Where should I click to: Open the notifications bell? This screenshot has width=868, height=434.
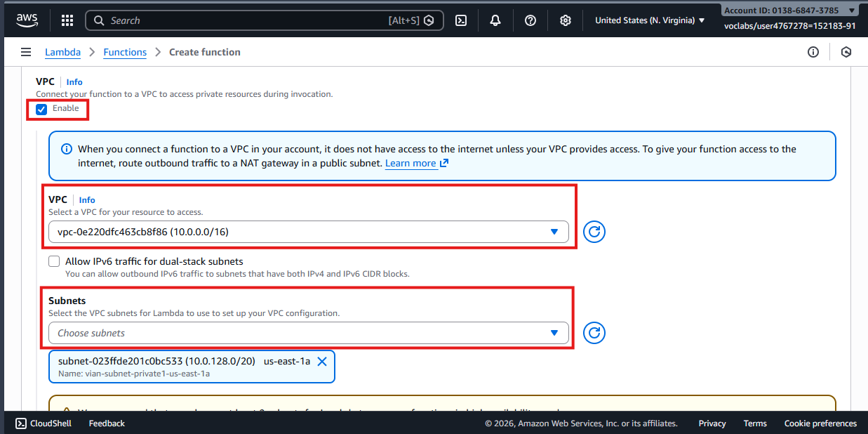(x=495, y=20)
